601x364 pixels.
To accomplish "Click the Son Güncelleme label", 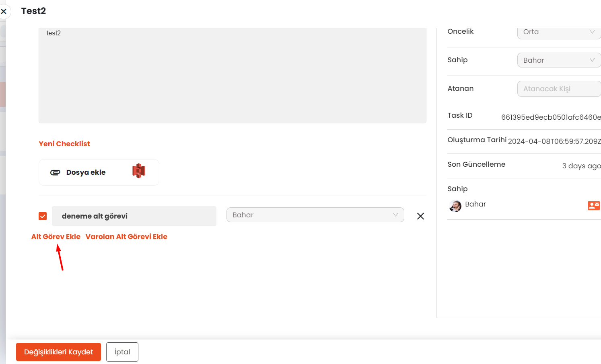I will point(476,164).
